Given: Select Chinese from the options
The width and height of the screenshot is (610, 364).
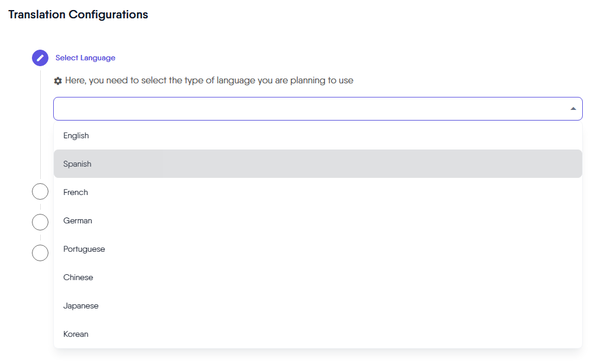Looking at the screenshot, I should click(x=78, y=277).
